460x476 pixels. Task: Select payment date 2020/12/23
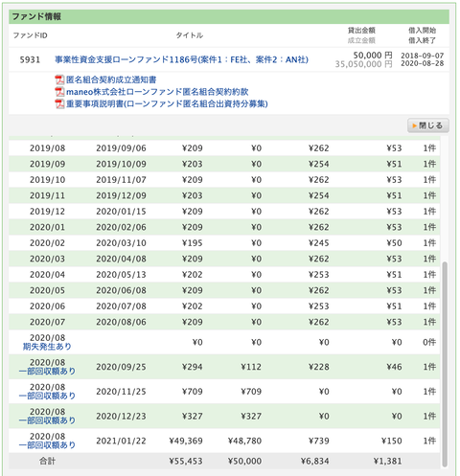pyautogui.click(x=121, y=417)
